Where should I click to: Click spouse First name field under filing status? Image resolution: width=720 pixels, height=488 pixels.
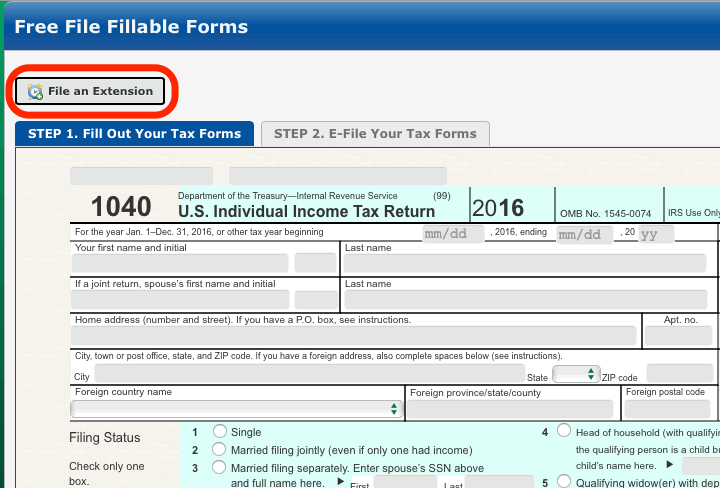click(405, 483)
